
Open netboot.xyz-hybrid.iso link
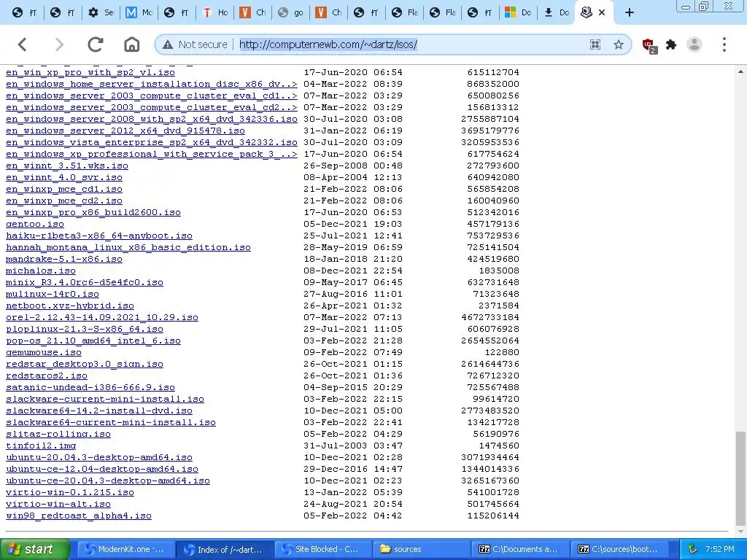(x=70, y=306)
